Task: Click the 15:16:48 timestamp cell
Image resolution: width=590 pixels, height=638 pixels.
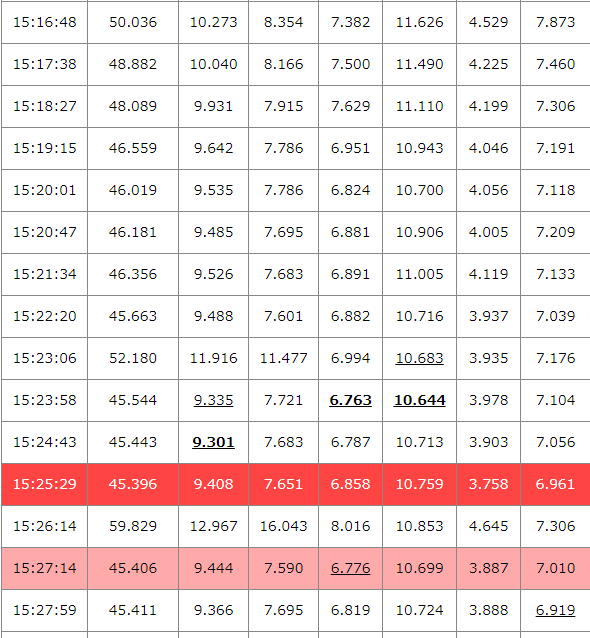Action: point(45,22)
